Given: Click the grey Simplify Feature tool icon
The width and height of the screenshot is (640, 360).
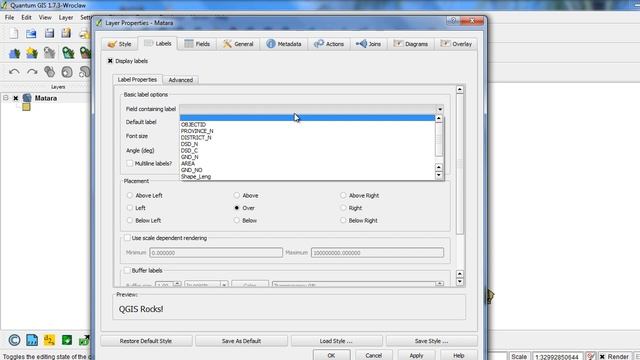Looking at the screenshot, I should pyautogui.click(x=49, y=72).
